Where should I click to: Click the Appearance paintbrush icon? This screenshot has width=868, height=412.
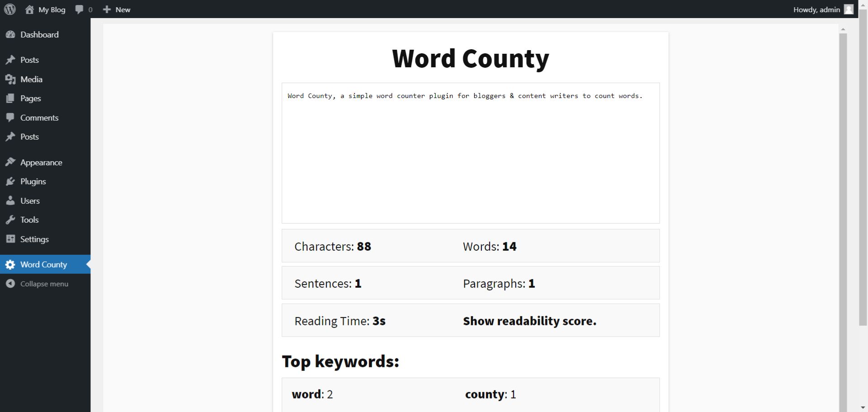point(10,163)
